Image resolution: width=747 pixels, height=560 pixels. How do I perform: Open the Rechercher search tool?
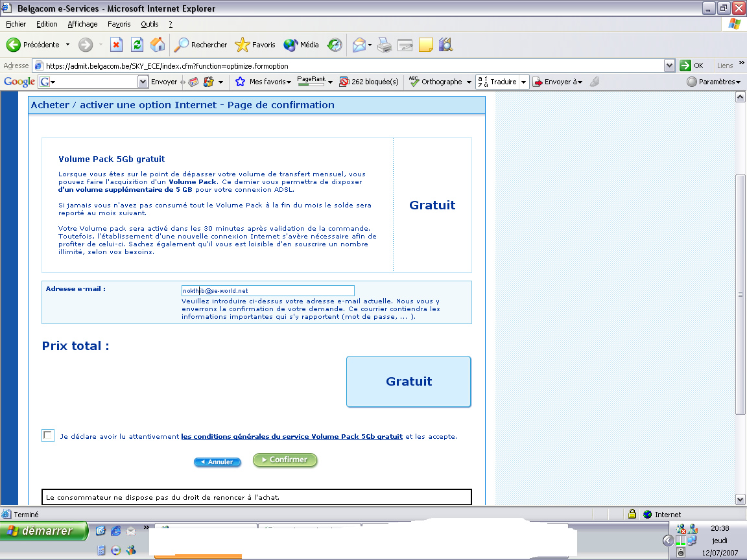click(x=200, y=45)
